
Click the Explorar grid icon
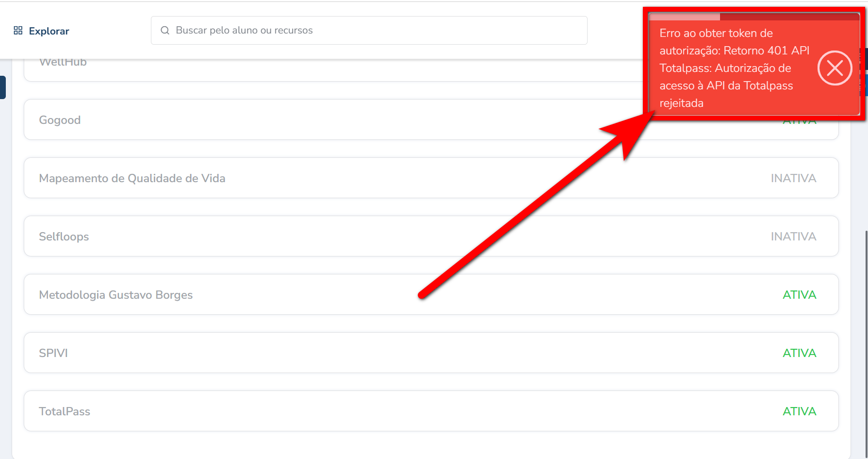click(x=18, y=31)
